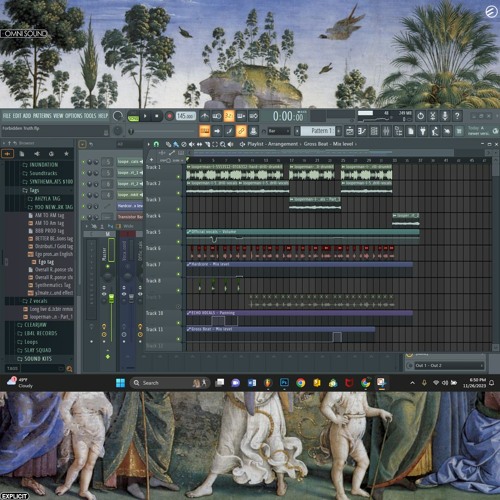Expand the INUNDATION folder

[x=40, y=165]
